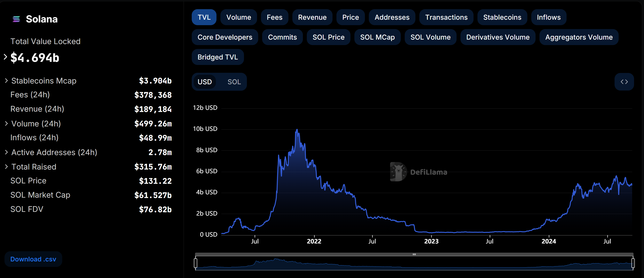644x278 pixels.
Task: Show the Bridged TVL metric
Action: coord(217,57)
